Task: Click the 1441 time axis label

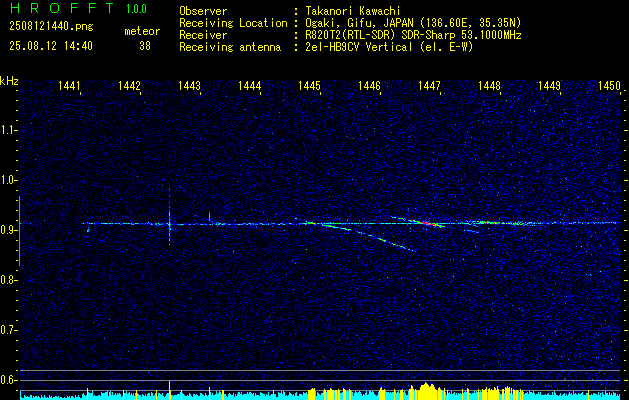Action: tap(70, 86)
